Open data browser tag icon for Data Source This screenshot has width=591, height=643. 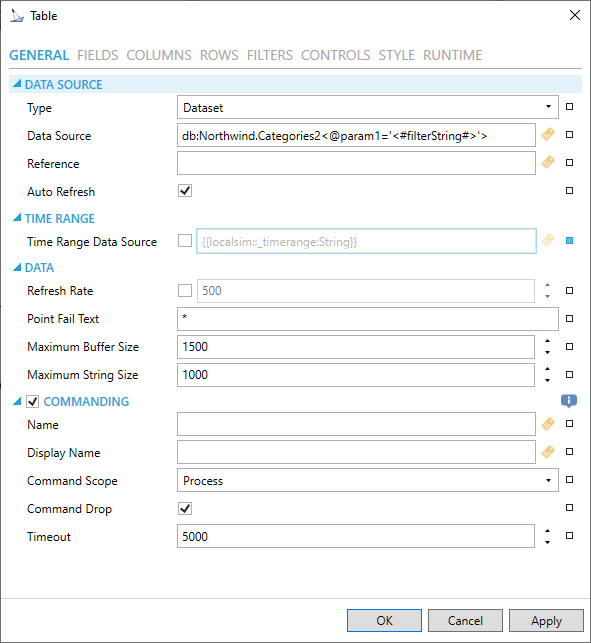click(548, 135)
